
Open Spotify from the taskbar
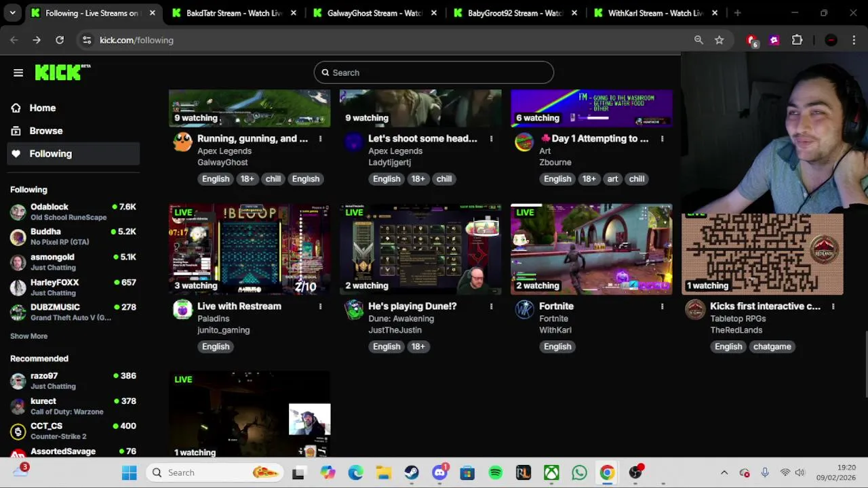(496, 472)
